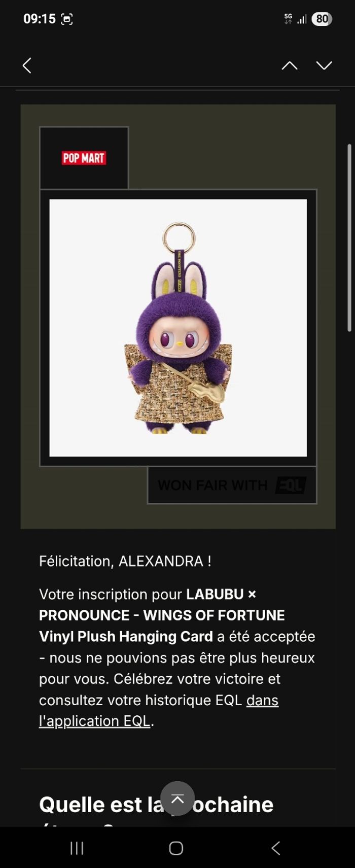The width and height of the screenshot is (355, 868).
Task: Tap the battery level indicator
Action: click(x=322, y=19)
